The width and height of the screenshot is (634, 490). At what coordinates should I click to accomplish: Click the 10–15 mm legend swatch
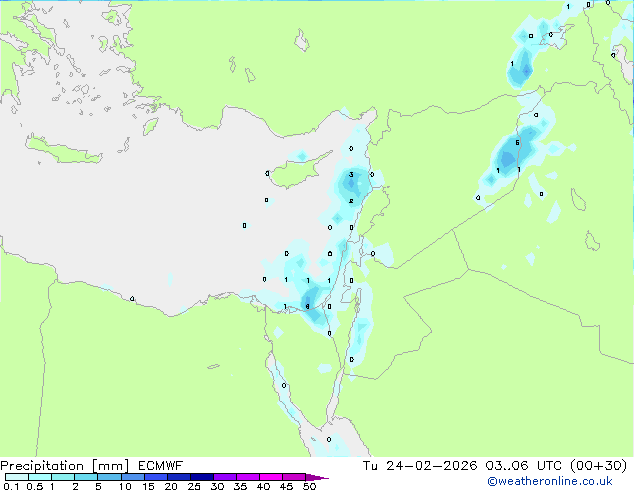click(x=132, y=477)
